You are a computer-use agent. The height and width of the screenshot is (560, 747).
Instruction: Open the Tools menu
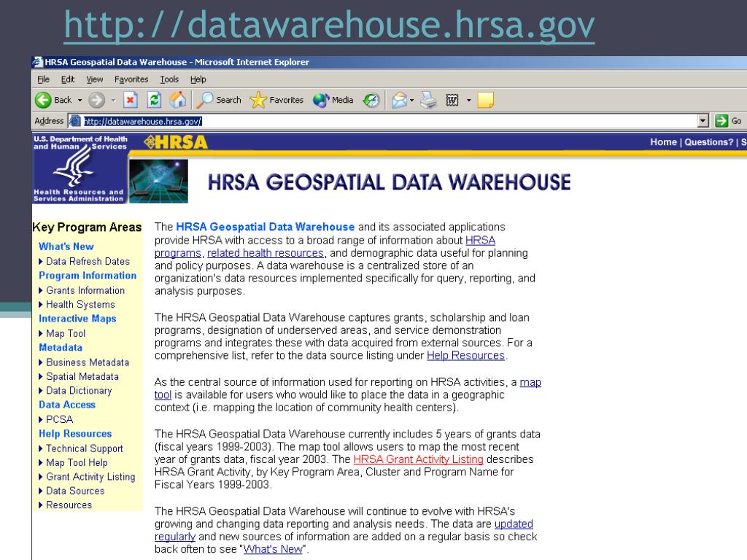pyautogui.click(x=169, y=79)
